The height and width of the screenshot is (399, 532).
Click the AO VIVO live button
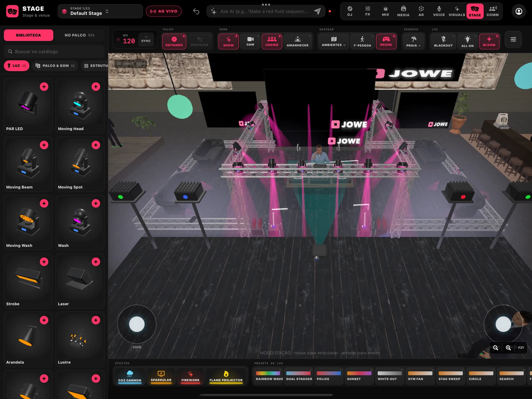pyautogui.click(x=164, y=11)
